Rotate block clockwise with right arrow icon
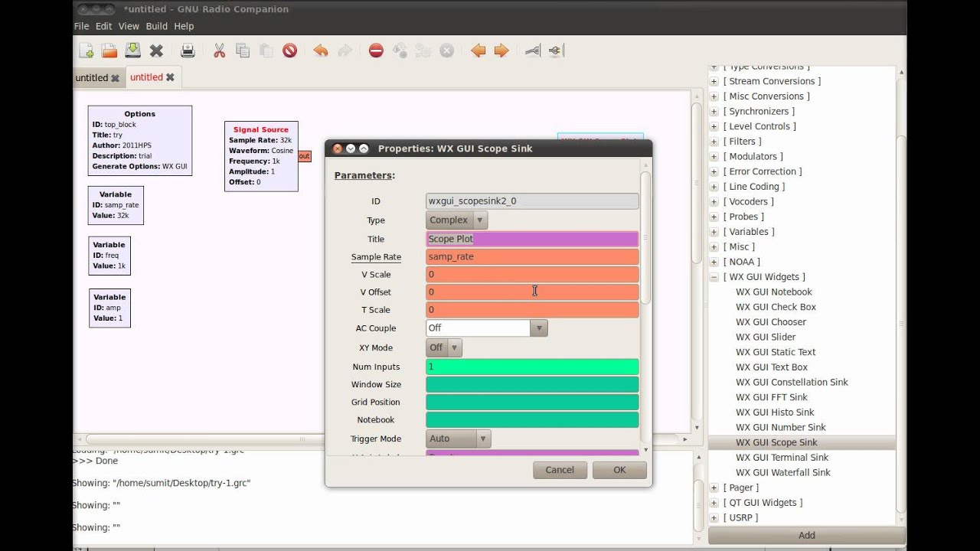The width and height of the screenshot is (980, 551). click(x=501, y=51)
